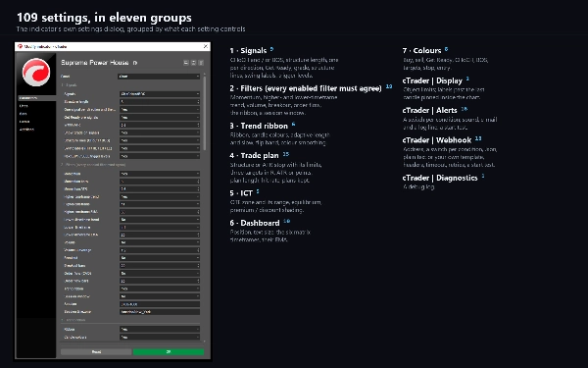Viewport: 588px width, 368px height.
Task: Open the Parameters tab in dialog sidebar
Action: 36,98
